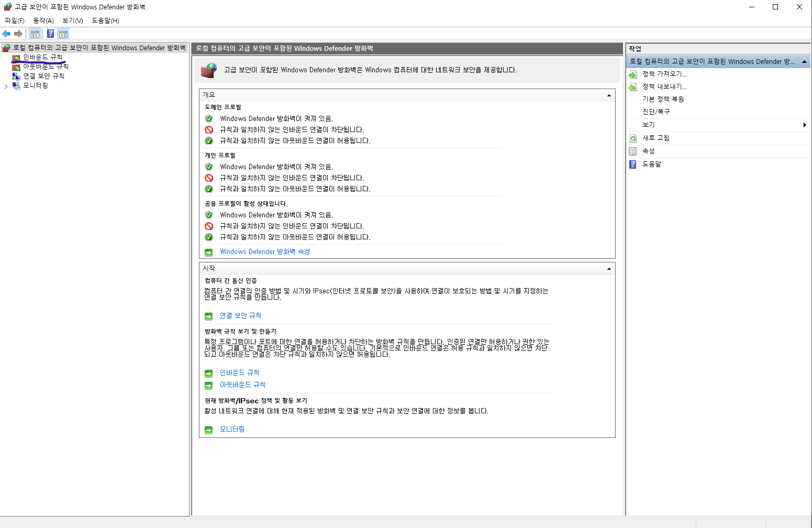Open the 연결 보안 규칙 link in 시작
This screenshot has height=528, width=812.
click(240, 316)
